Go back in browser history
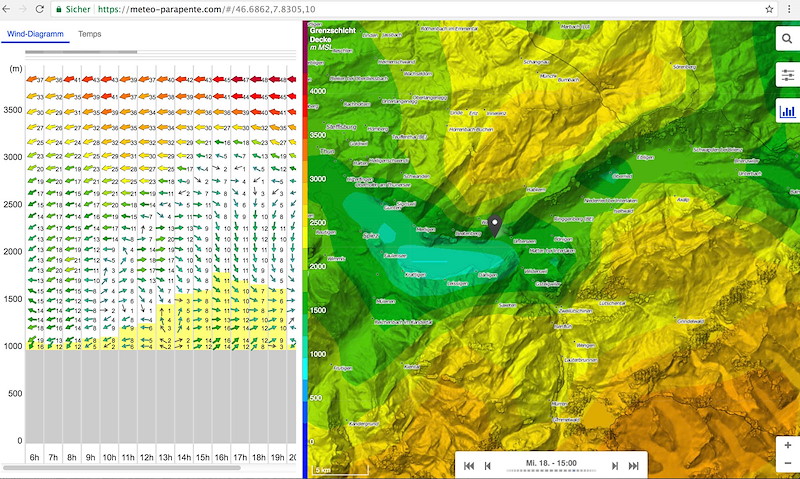This screenshot has width=800, height=479. (6, 9)
